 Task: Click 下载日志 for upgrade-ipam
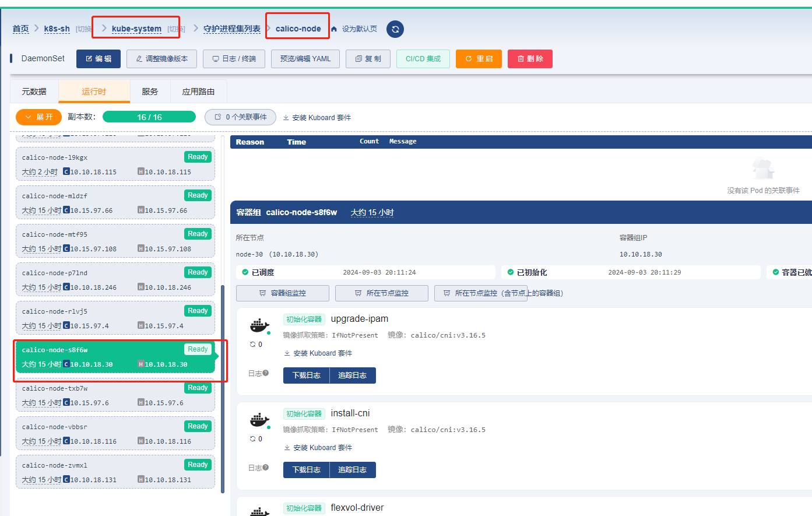point(307,375)
